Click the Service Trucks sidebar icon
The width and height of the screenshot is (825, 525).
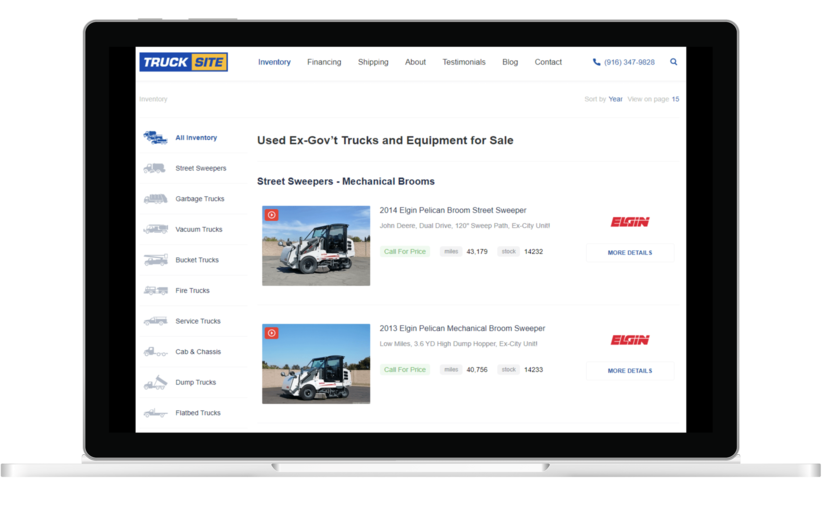[155, 321]
